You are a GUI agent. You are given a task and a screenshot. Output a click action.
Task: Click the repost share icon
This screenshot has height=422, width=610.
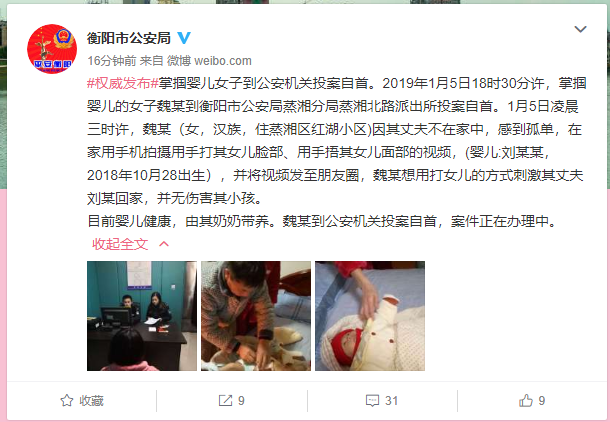[x=225, y=401]
